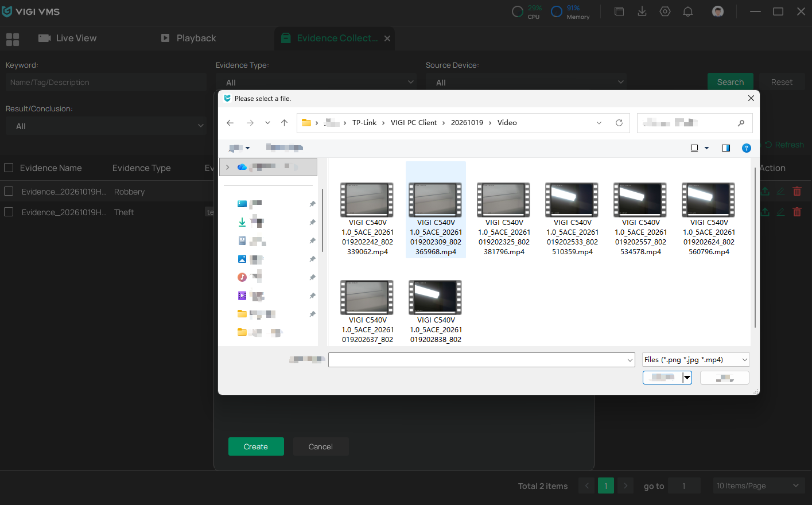The image size is (812, 505).
Task: Click the file name input field
Action: pyautogui.click(x=481, y=360)
